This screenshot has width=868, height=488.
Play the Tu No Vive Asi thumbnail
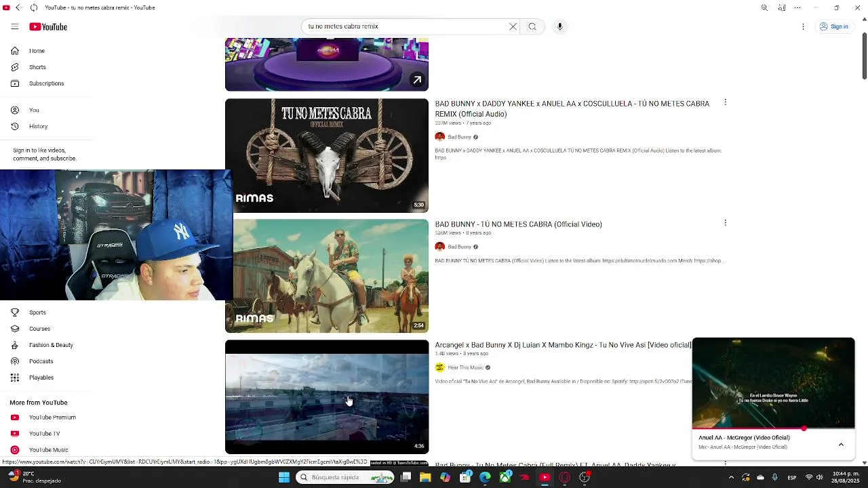coord(327,396)
